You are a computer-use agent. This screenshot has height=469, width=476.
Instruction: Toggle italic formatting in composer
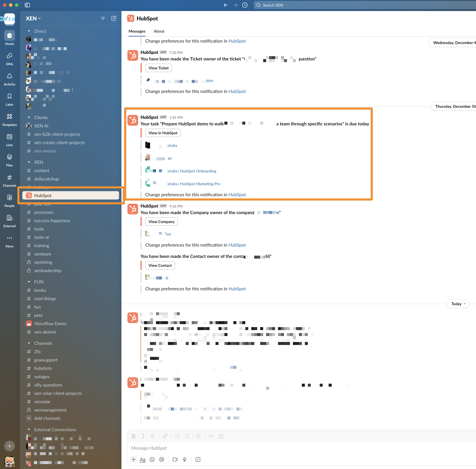tap(143, 436)
